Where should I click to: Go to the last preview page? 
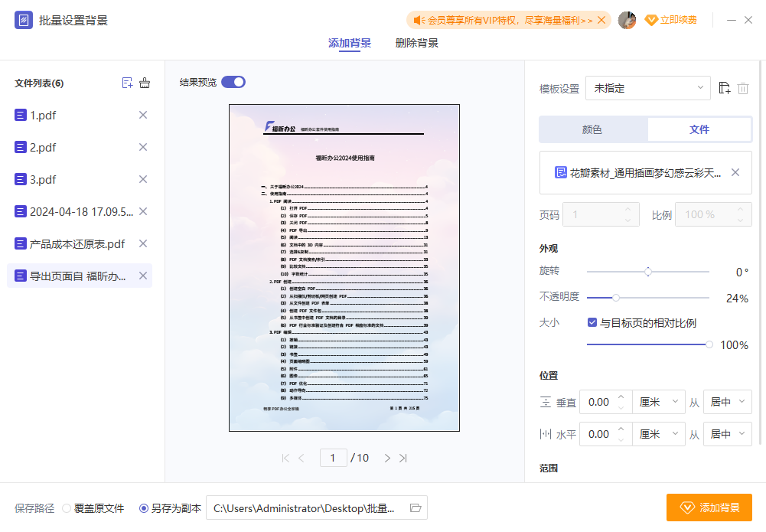[x=403, y=459]
